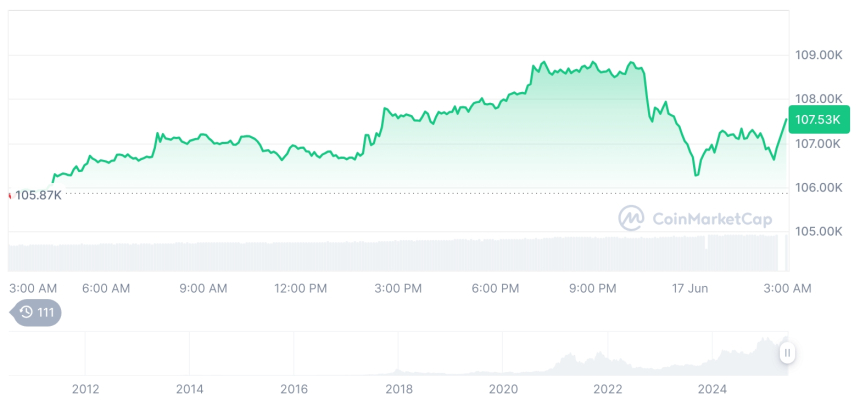Image resolution: width=860 pixels, height=401 pixels.
Task: Click 2020 on the year navigator
Action: click(x=503, y=388)
